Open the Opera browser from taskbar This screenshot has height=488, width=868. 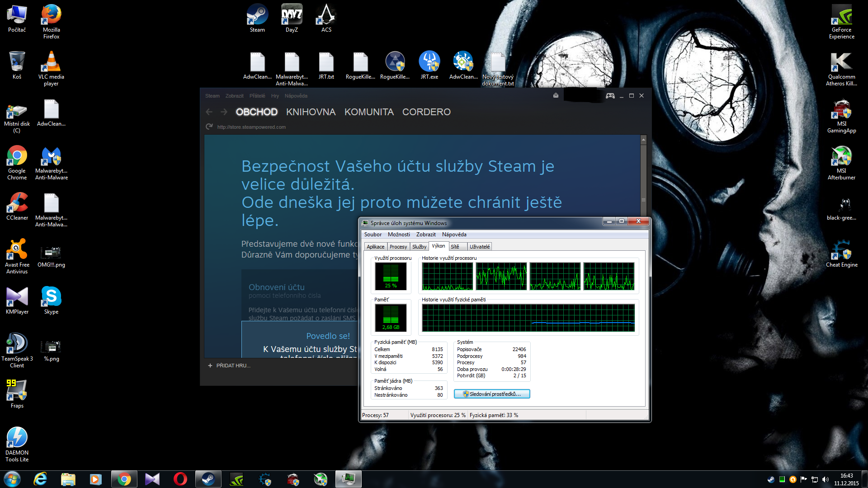pos(180,479)
